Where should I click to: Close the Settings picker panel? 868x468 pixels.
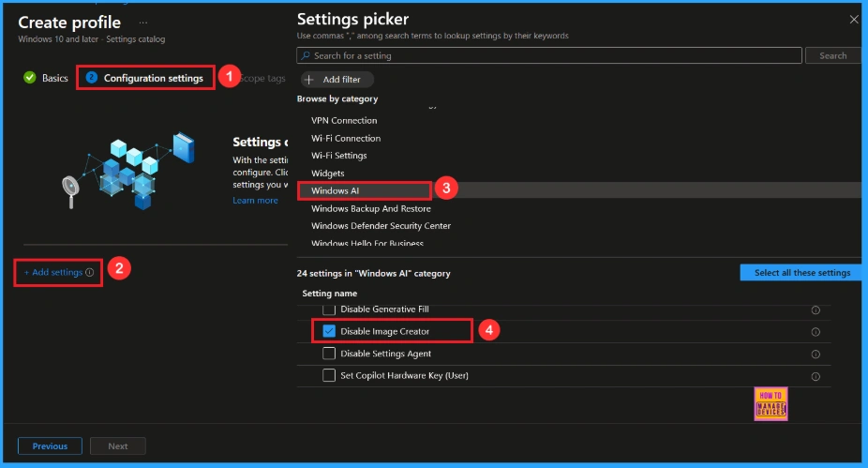point(854,20)
